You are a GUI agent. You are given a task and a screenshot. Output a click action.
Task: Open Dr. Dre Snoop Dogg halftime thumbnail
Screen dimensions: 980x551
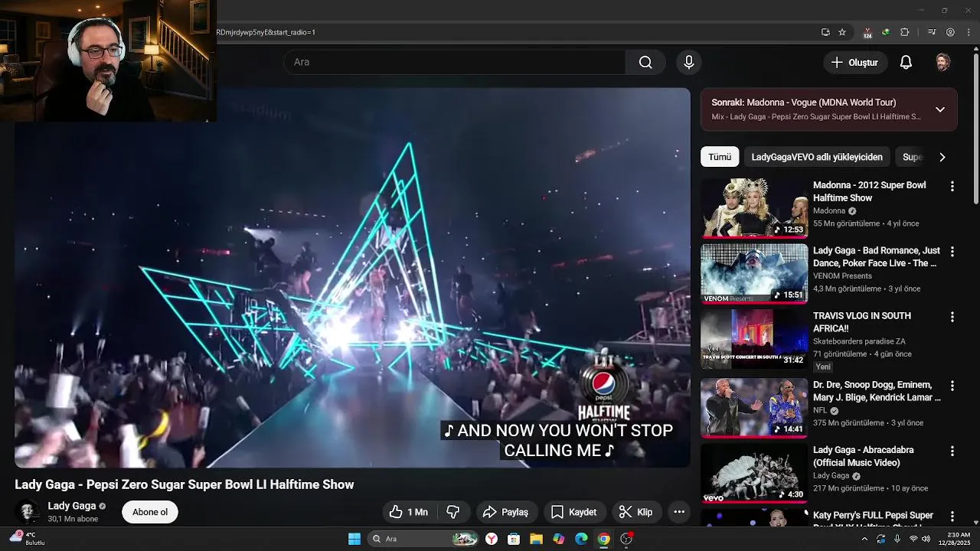click(x=754, y=407)
